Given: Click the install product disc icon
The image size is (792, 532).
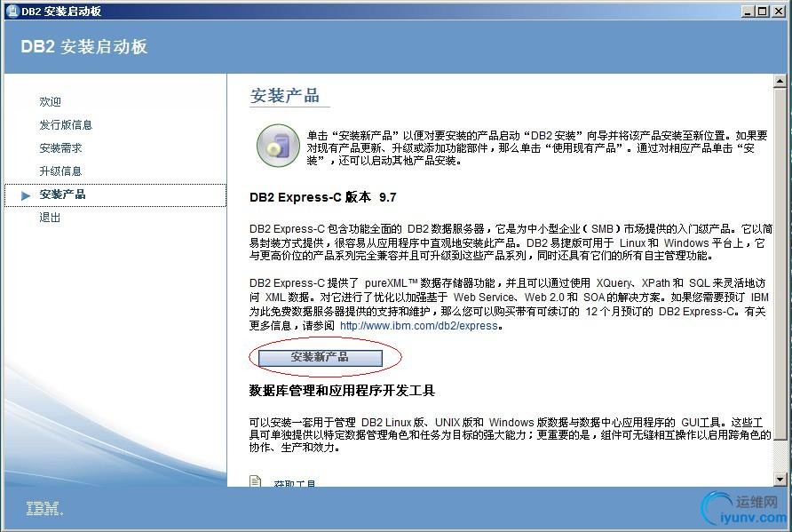Looking at the screenshot, I should (278, 146).
